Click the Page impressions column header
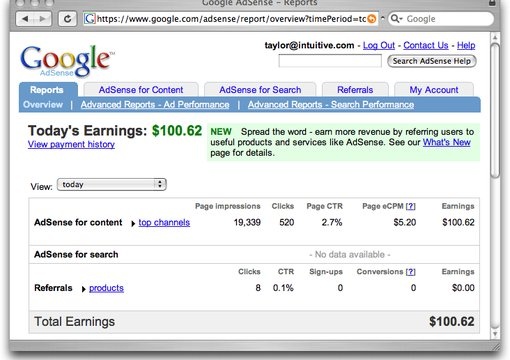 point(228,206)
